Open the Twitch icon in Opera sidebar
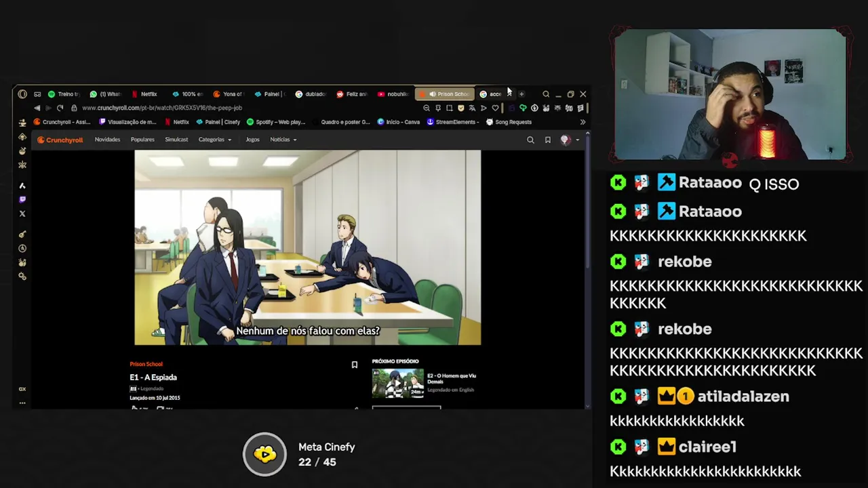The image size is (868, 488). pos(22,199)
